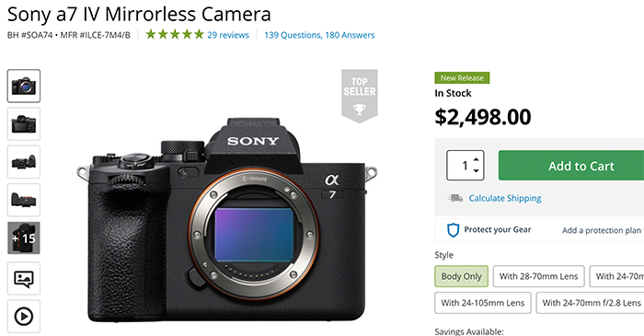Decrease quantity with the down arrow

476,170
